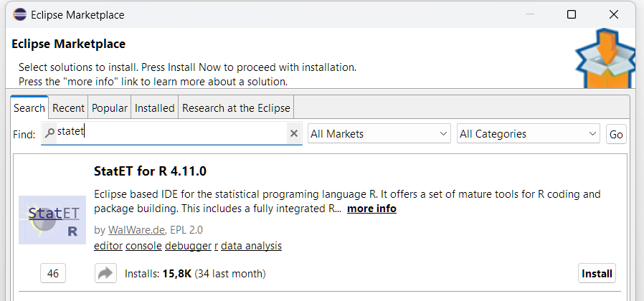644x301 pixels.
Task: Focus the Find search input field
Action: 172,133
